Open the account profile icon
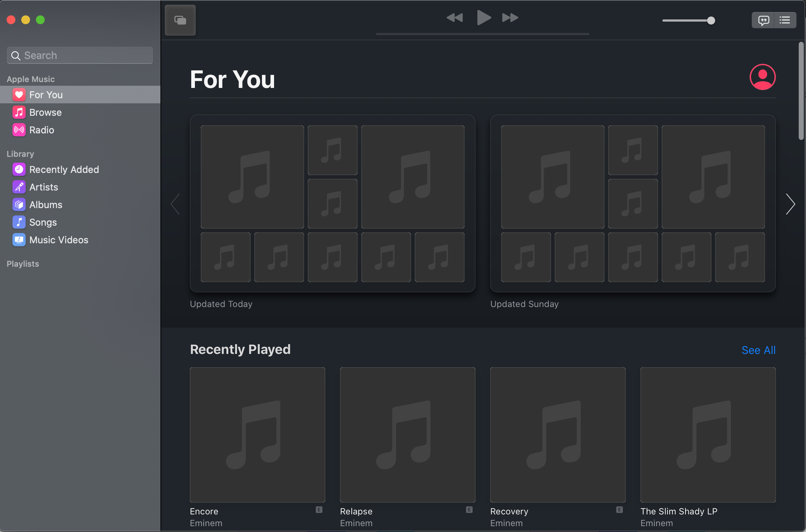This screenshot has width=806, height=532. (x=762, y=77)
